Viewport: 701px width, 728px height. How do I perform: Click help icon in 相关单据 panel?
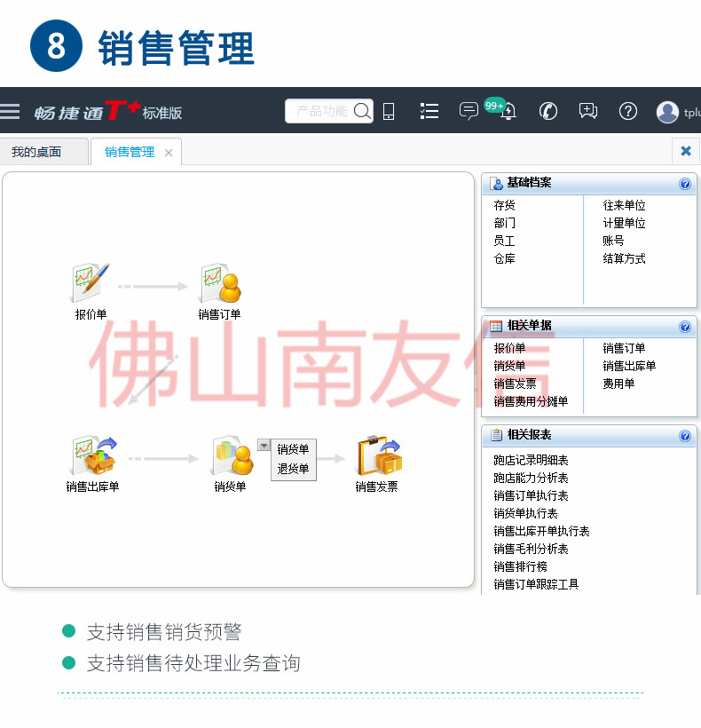coord(685,327)
